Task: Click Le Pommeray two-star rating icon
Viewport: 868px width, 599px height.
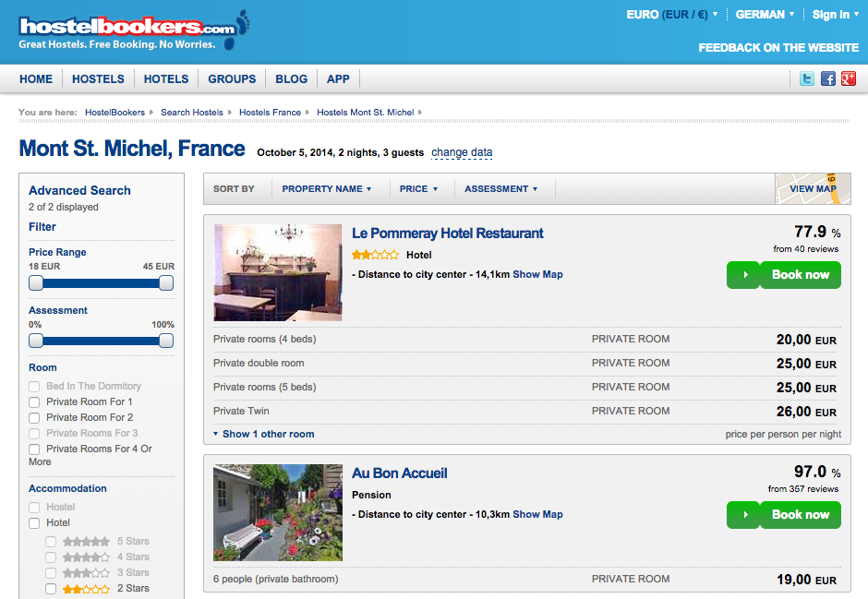Action: 375,255
